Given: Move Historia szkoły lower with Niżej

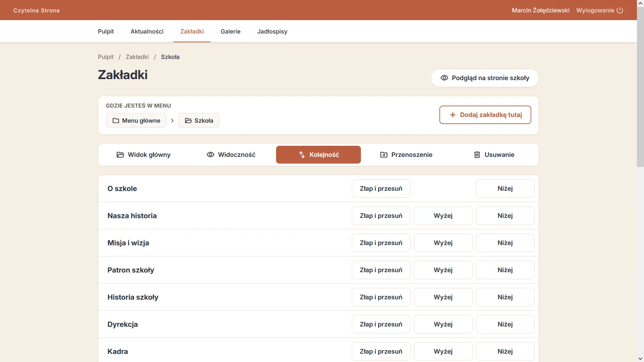Looking at the screenshot, I should [x=505, y=297].
